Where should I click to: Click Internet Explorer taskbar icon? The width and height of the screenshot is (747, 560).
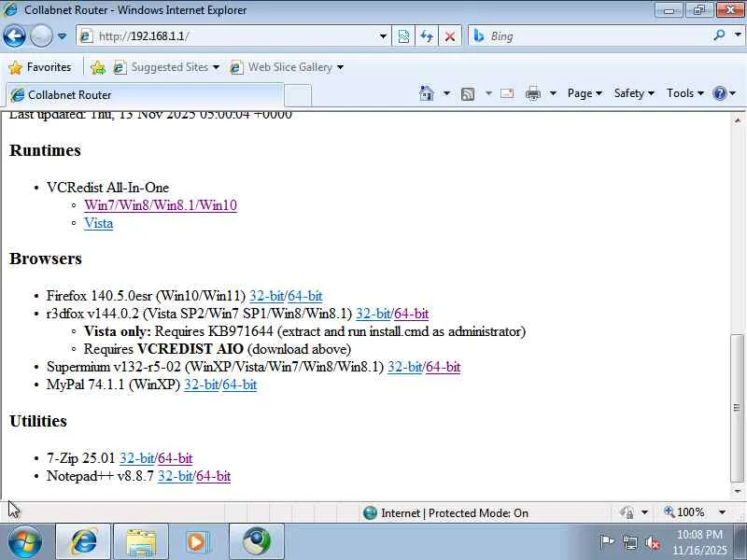(83, 542)
